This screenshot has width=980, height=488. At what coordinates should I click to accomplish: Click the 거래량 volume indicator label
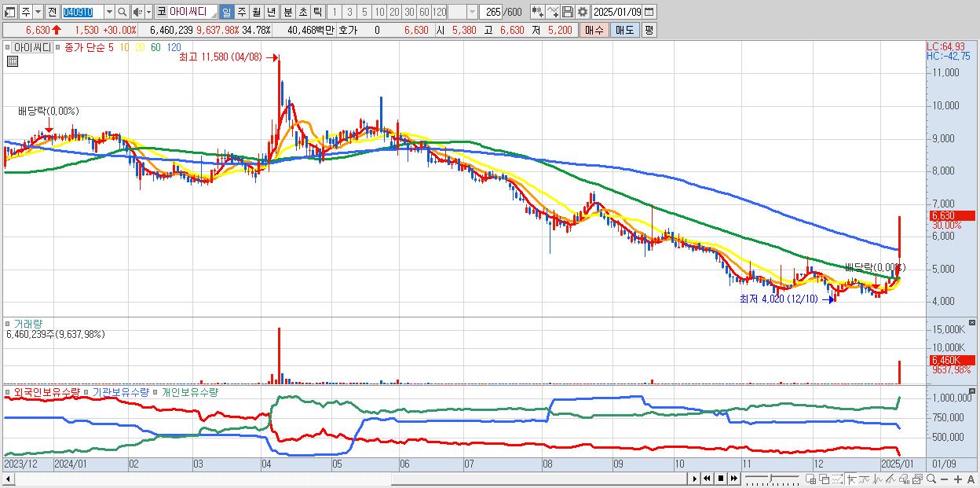(x=29, y=324)
